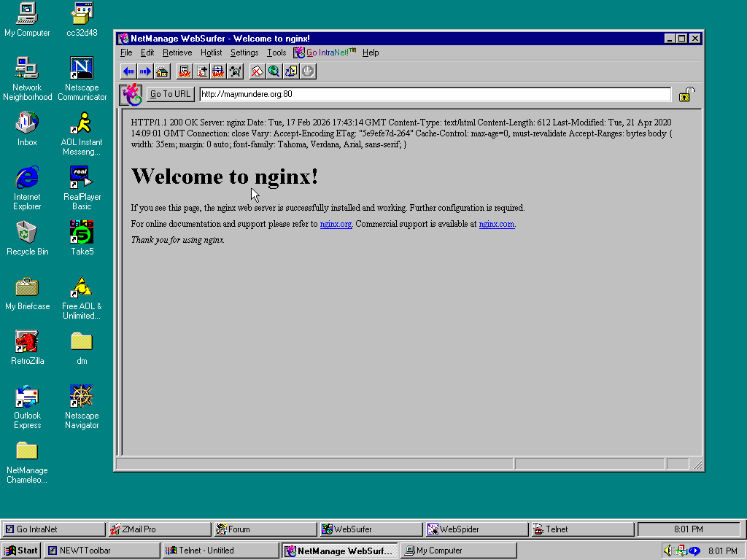Go to the home page icon

162,71
